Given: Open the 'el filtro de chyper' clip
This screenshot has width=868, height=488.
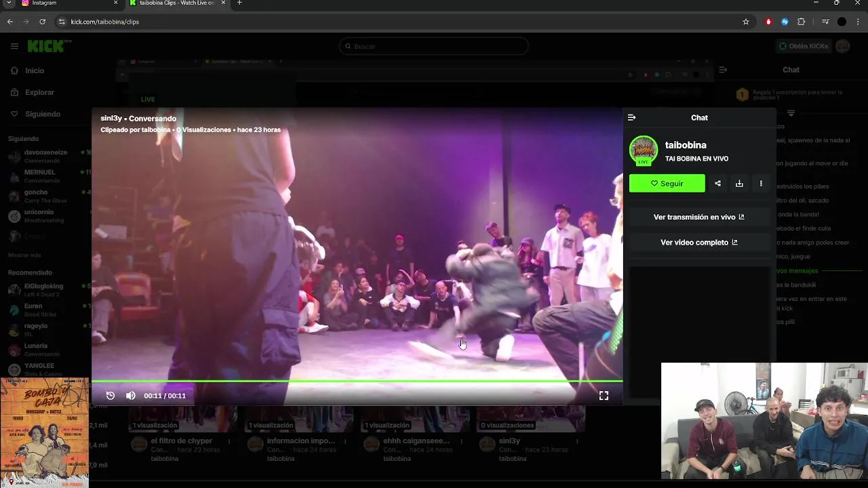Looking at the screenshot, I should click(181, 441).
